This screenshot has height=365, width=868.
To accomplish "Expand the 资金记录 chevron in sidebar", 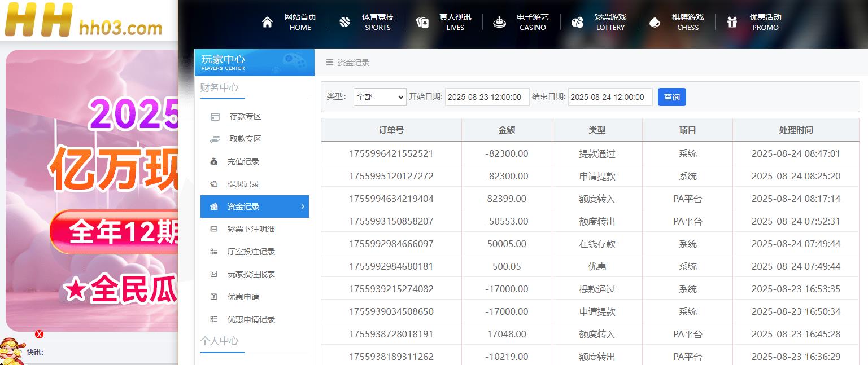I will coord(303,206).
